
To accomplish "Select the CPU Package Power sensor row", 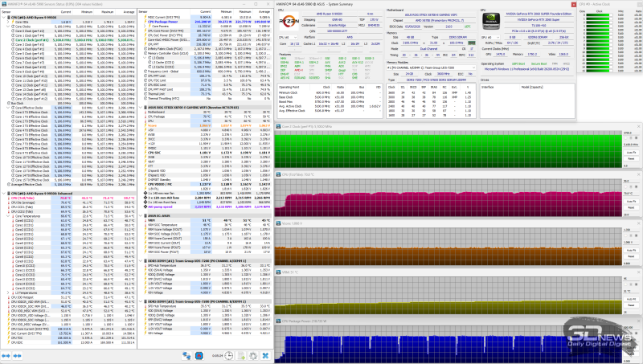I will coord(205,22).
